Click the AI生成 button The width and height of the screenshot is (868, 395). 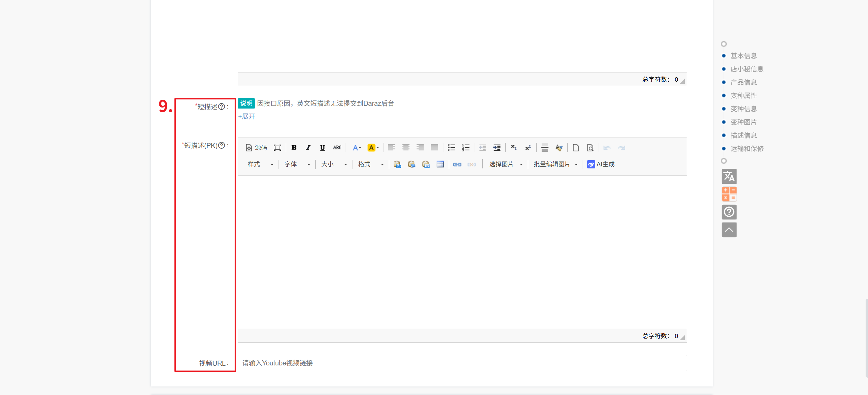[x=601, y=164]
